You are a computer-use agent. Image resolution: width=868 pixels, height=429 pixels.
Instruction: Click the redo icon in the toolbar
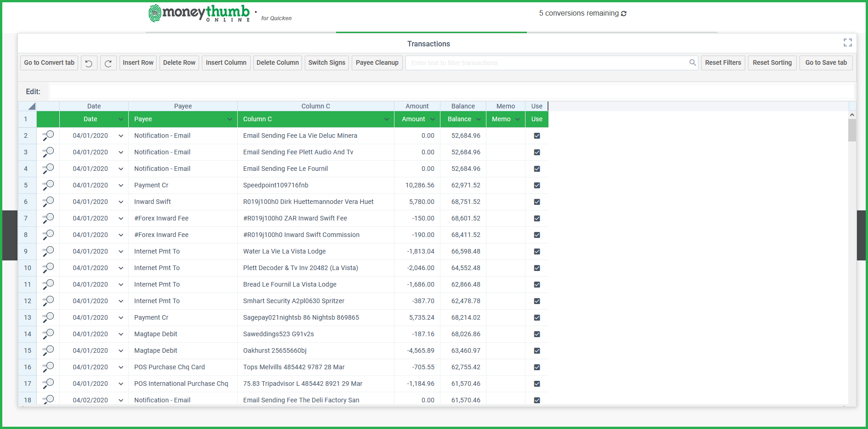108,62
